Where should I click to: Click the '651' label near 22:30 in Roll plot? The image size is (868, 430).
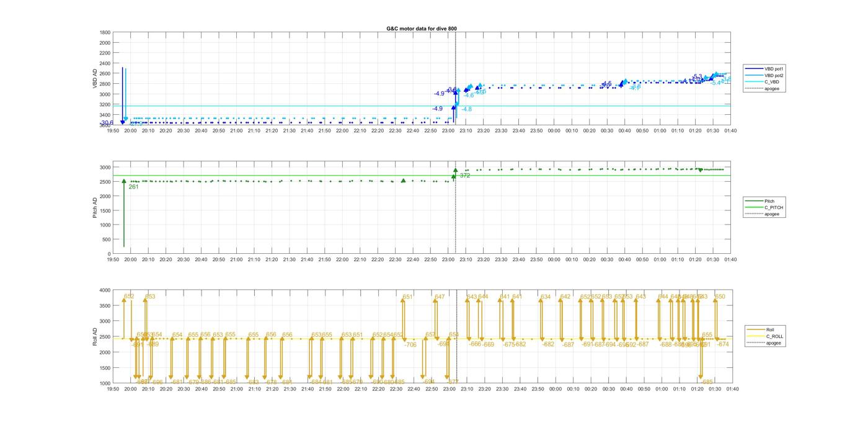click(x=407, y=297)
